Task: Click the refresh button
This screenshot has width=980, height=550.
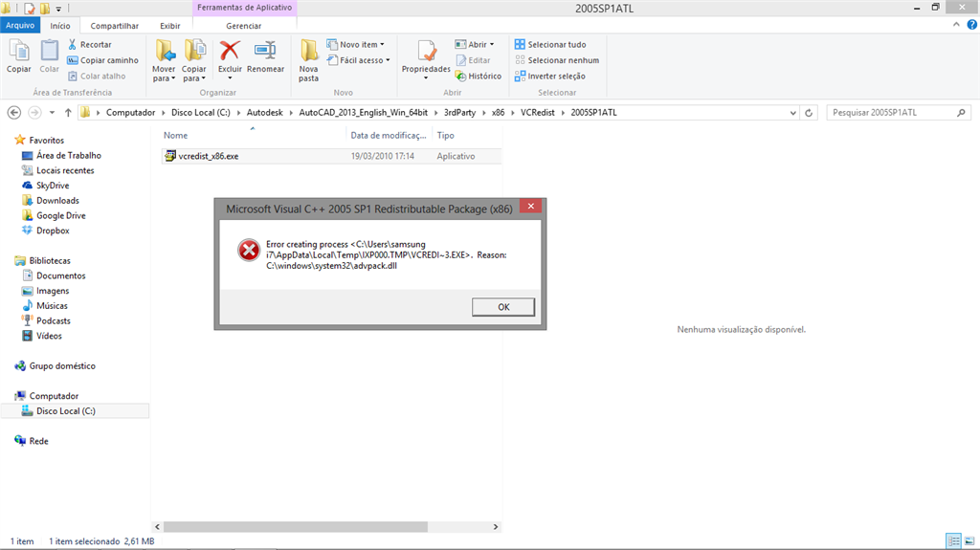Action: point(809,113)
